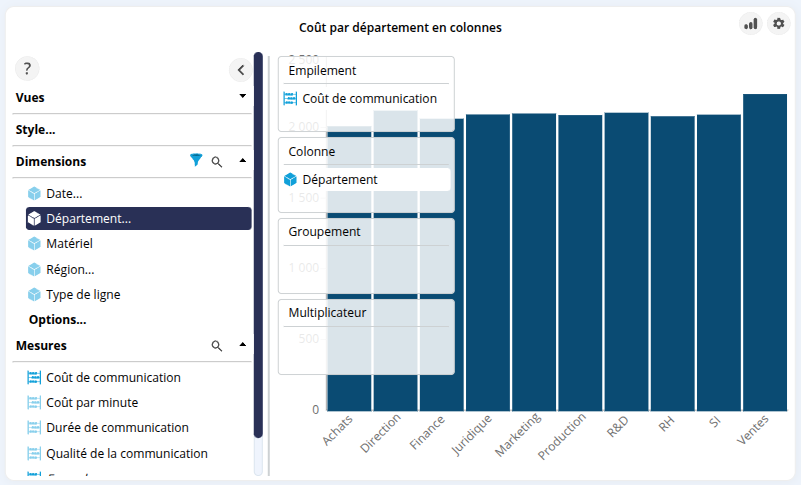801x485 pixels.
Task: Collapse the side panel with the chevron
Action: [241, 70]
